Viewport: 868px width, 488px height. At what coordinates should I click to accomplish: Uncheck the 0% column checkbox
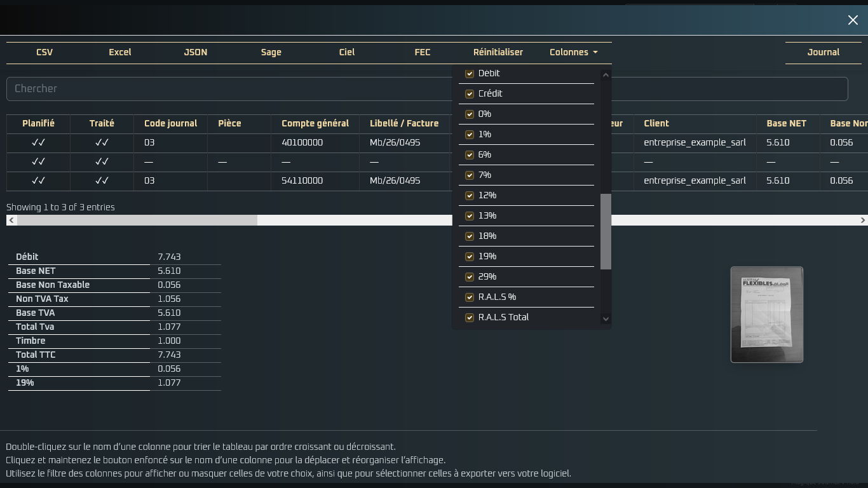470,114
